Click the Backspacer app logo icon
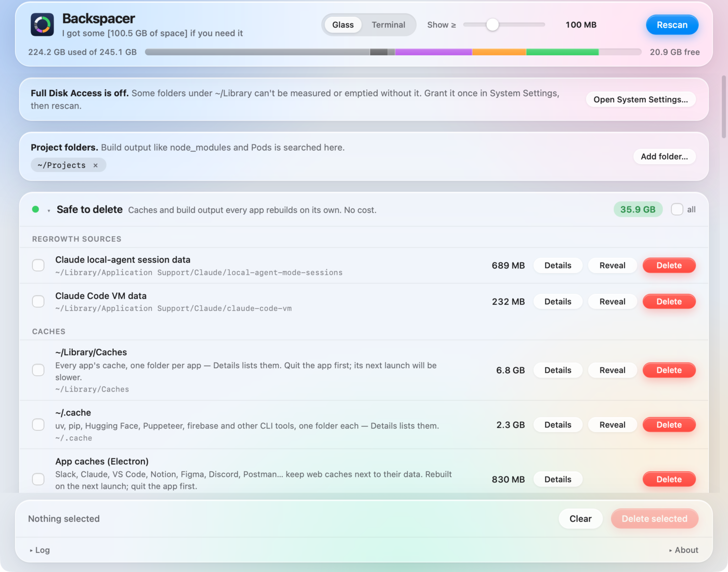Screen dimensions: 728x572 point(42,24)
